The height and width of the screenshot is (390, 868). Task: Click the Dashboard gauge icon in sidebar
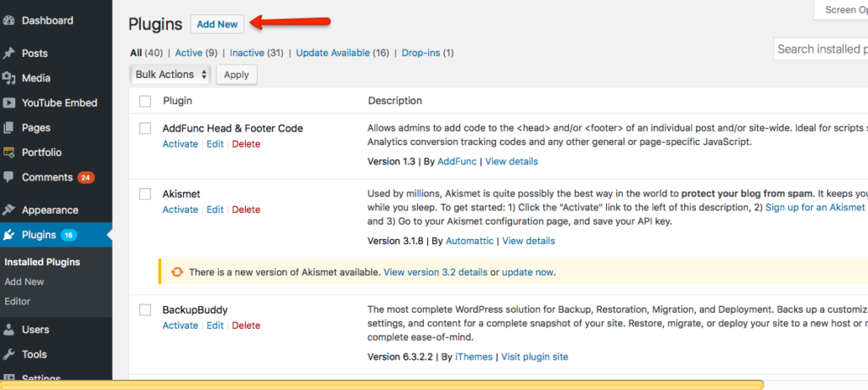[x=9, y=20]
